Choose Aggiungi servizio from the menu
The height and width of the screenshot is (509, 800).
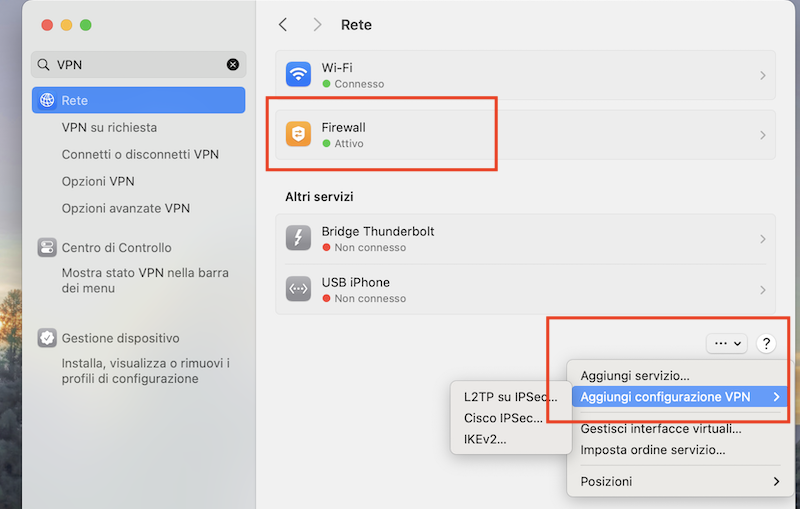635,376
